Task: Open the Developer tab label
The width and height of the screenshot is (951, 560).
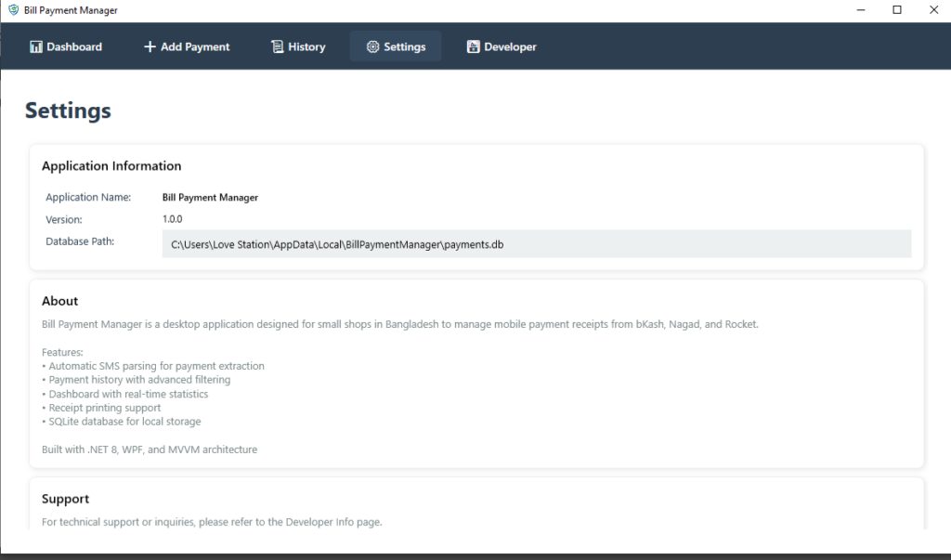Action: pyautogui.click(x=510, y=46)
